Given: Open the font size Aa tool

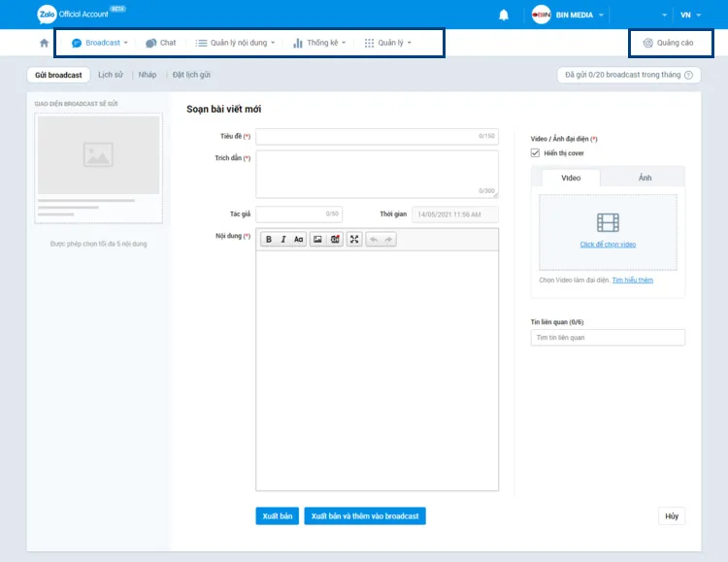Looking at the screenshot, I should point(299,240).
